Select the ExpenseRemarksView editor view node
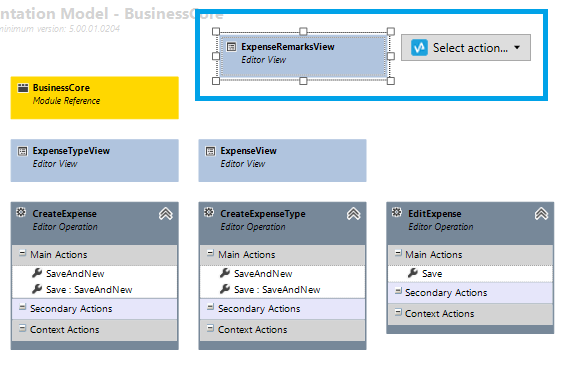This screenshot has height=365, width=571. click(x=303, y=56)
